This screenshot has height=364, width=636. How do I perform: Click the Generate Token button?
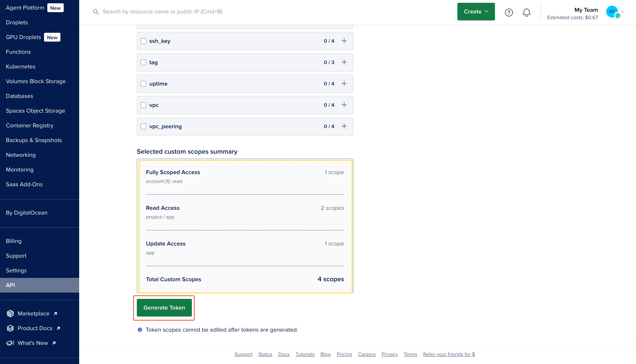[x=164, y=308]
